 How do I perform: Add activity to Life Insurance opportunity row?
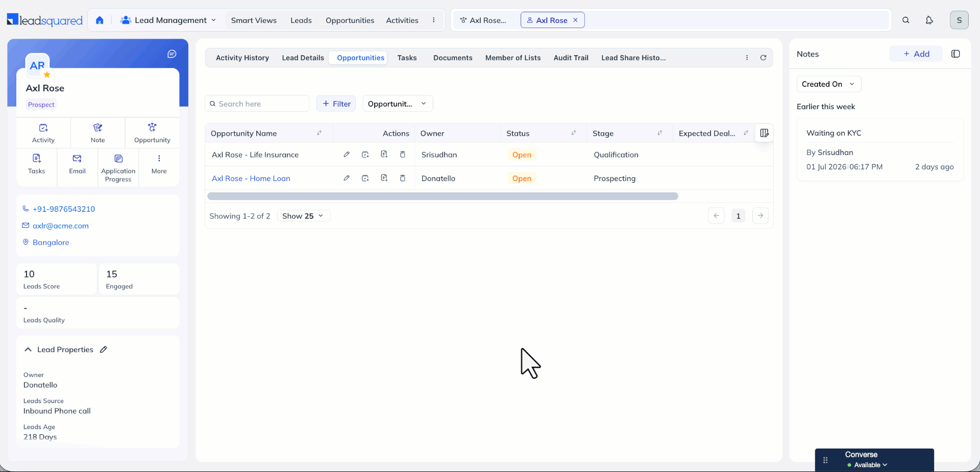(365, 155)
